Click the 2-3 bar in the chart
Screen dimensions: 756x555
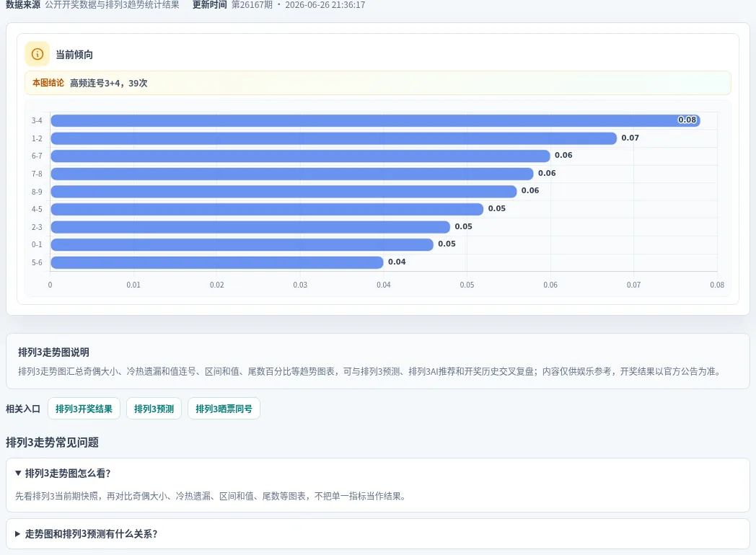[250, 227]
